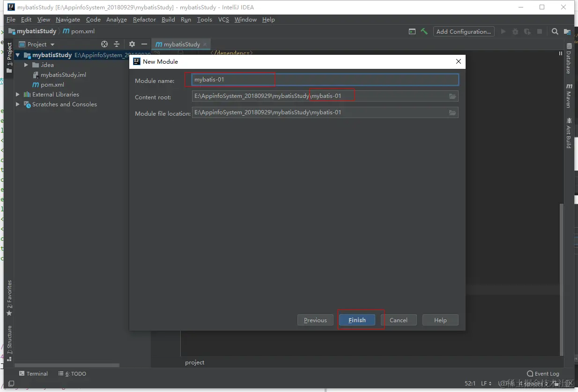The image size is (578, 392).
Task: Click the 52:1 cursor position in the status bar
Action: pyautogui.click(x=470, y=384)
